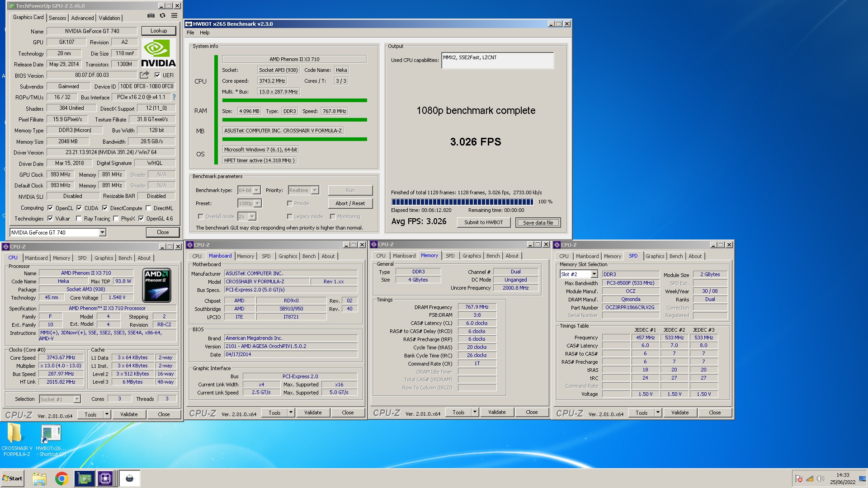The height and width of the screenshot is (488, 868).
Task: Click the volume speaker tray icon
Action: (x=820, y=479)
